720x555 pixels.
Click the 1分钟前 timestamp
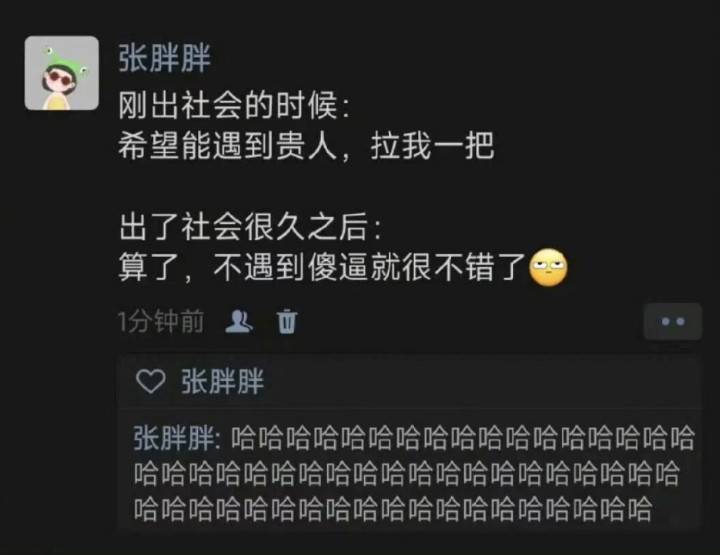click(161, 321)
